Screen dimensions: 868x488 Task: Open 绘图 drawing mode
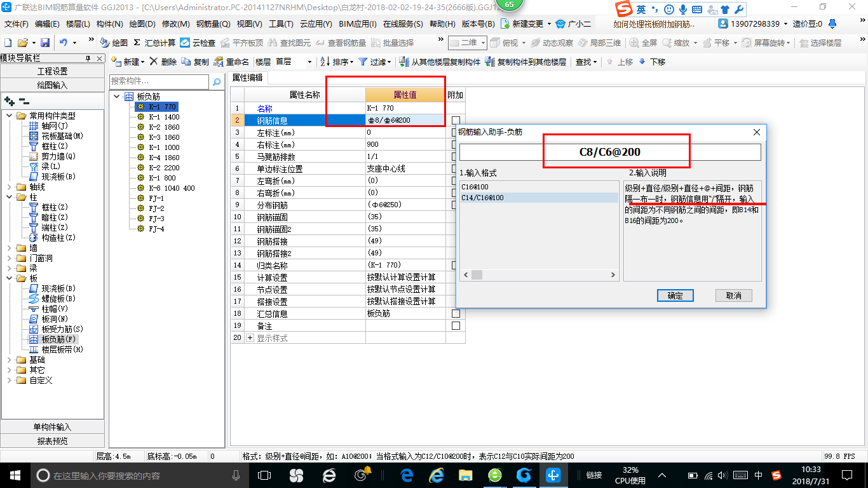114,43
